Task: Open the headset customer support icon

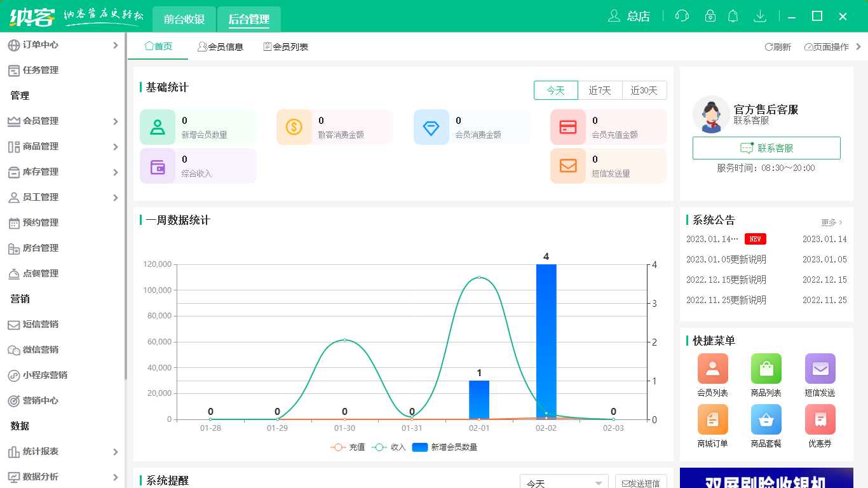Action: tap(682, 16)
